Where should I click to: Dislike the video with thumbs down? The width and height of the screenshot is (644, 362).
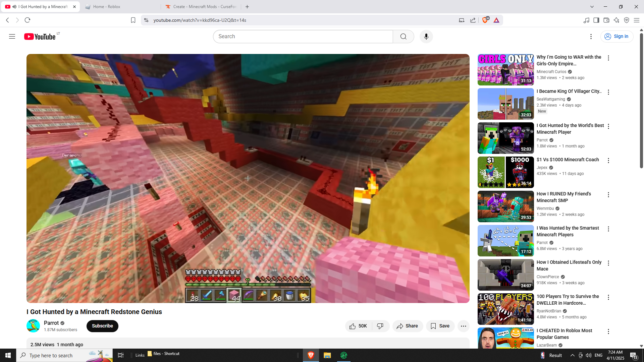tap(380, 326)
